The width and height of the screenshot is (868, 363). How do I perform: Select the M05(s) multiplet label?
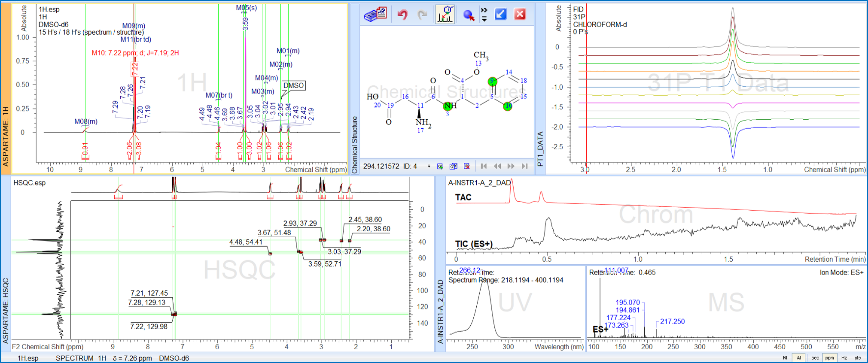pos(247,8)
